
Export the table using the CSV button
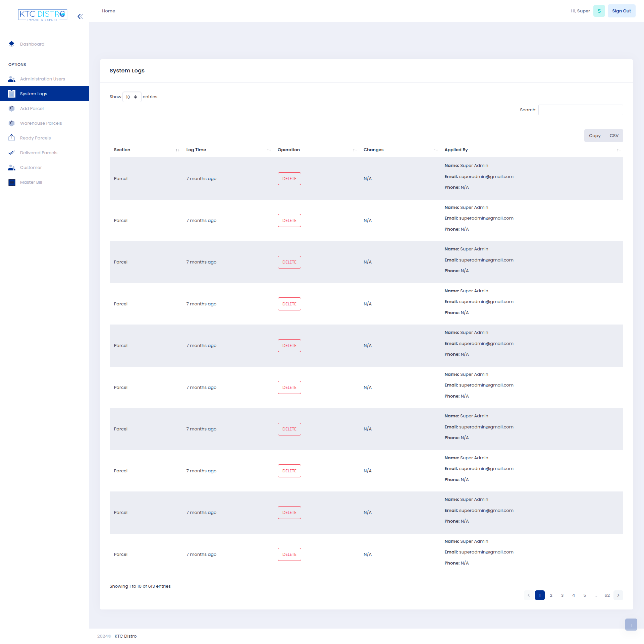pyautogui.click(x=614, y=135)
